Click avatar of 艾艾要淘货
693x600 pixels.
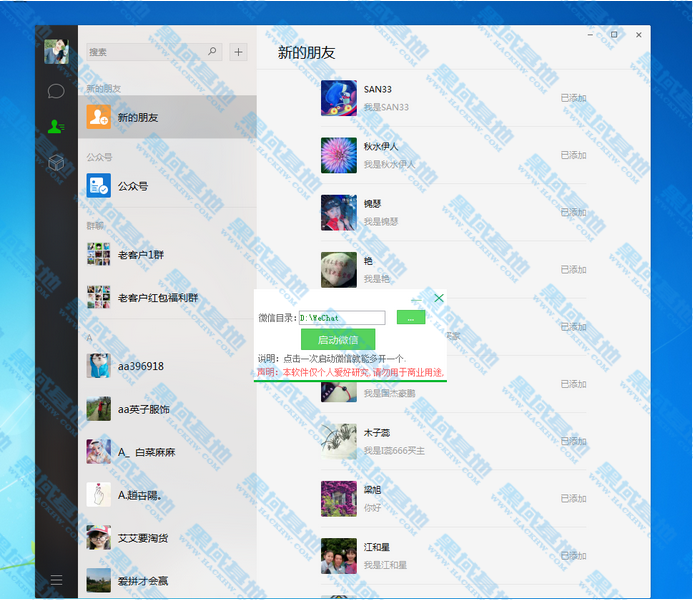(99, 538)
